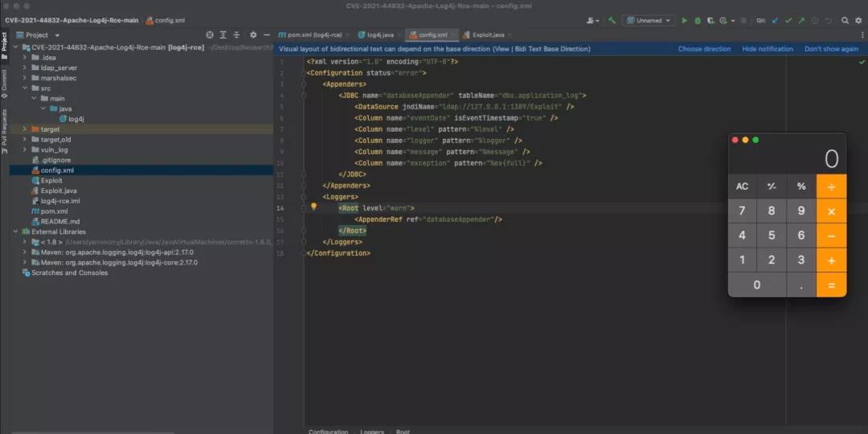Toggle the Project tool window side tab
Screen dimensions: 868x434
4,43
